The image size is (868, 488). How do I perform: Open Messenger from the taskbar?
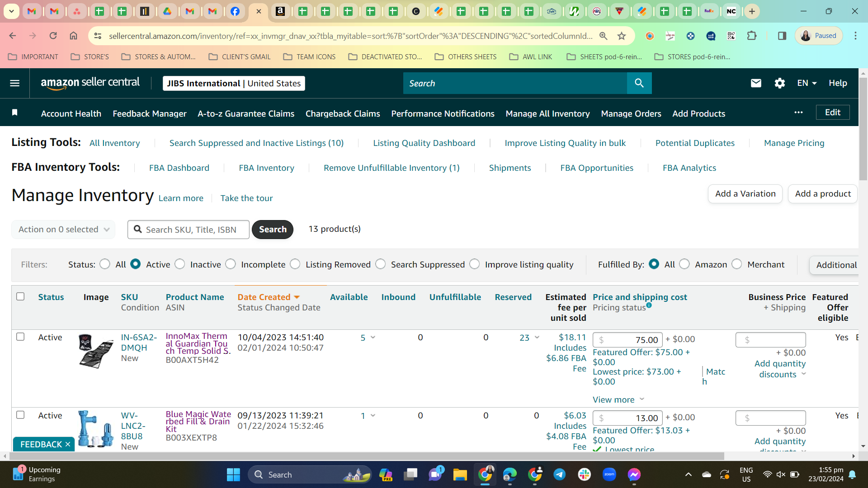634,474
